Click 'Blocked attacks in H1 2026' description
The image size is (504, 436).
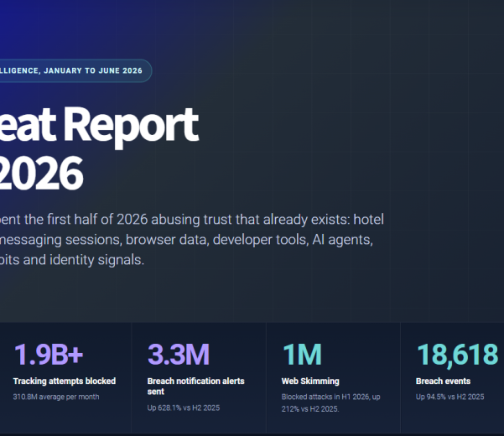pyautogui.click(x=330, y=403)
